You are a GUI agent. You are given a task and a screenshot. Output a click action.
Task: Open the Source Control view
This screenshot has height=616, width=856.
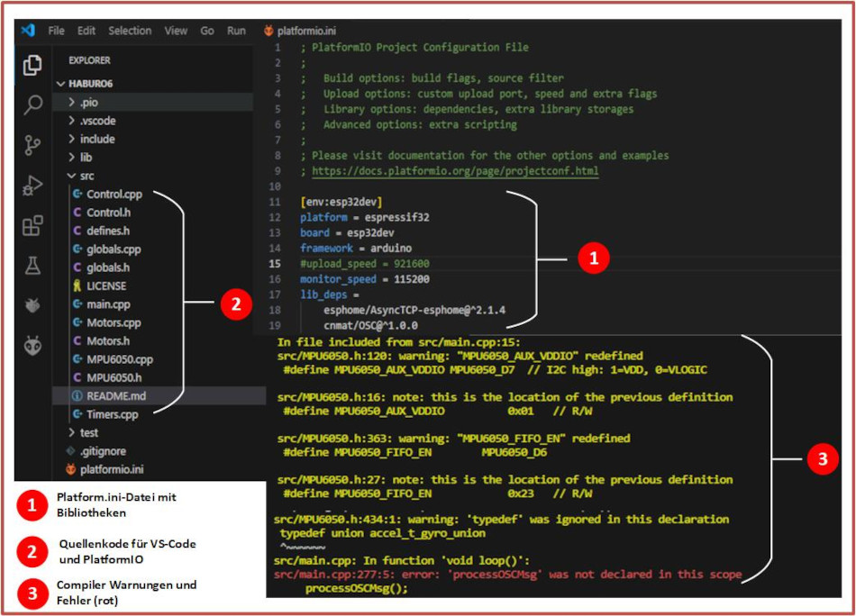click(x=32, y=145)
